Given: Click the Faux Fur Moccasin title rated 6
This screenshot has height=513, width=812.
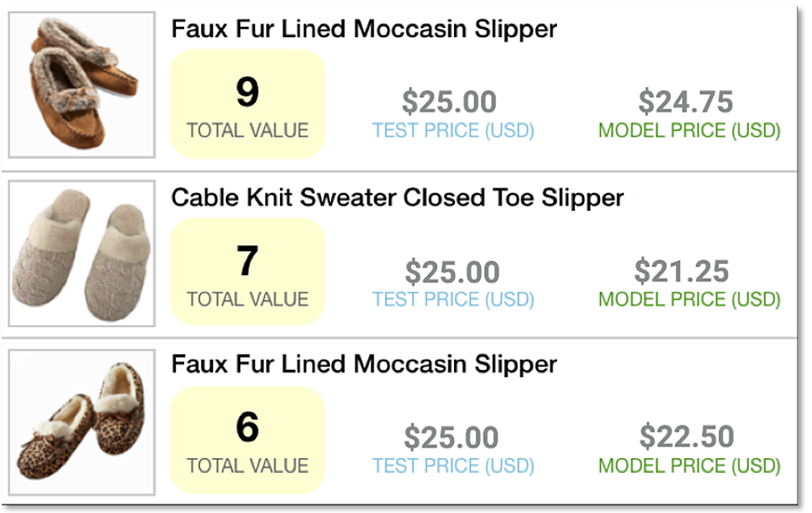Looking at the screenshot, I should pyautogui.click(x=364, y=364).
